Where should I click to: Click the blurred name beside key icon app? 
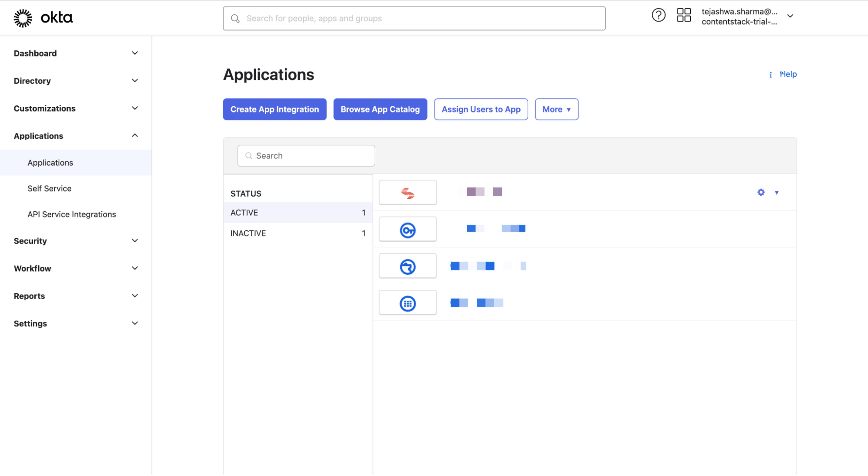(x=488, y=229)
